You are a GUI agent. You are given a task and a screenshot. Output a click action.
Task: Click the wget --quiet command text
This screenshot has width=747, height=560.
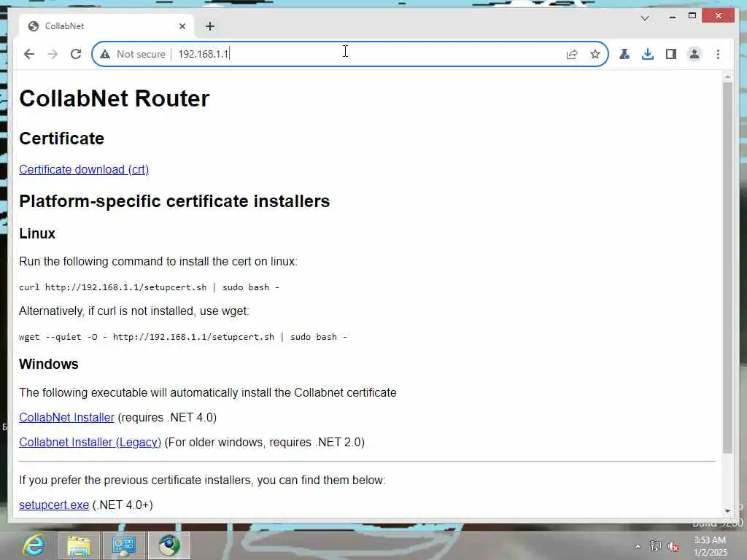coord(183,337)
